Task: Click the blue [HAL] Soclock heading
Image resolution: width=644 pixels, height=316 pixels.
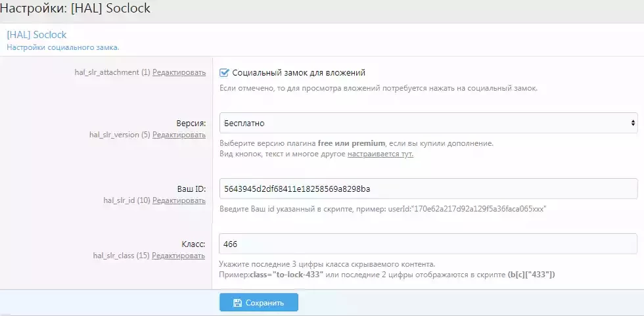Action: click(x=37, y=34)
